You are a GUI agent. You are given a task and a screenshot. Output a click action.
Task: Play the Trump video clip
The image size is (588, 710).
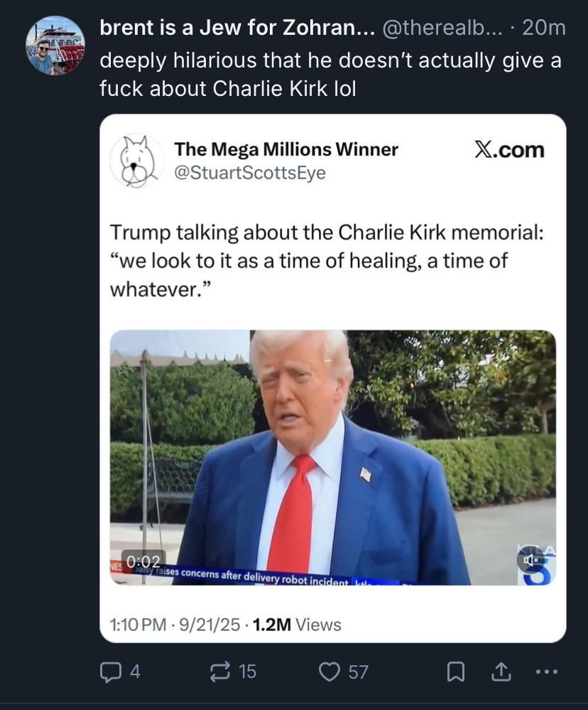point(333,457)
